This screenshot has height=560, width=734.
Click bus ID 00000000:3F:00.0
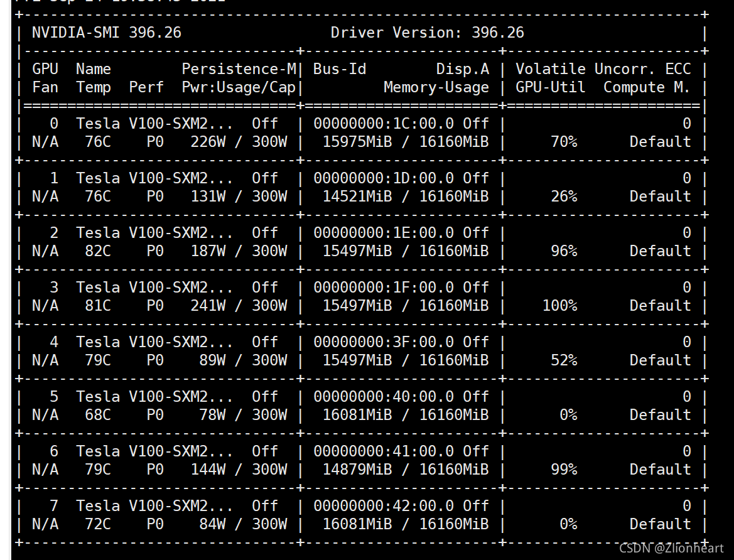point(384,342)
